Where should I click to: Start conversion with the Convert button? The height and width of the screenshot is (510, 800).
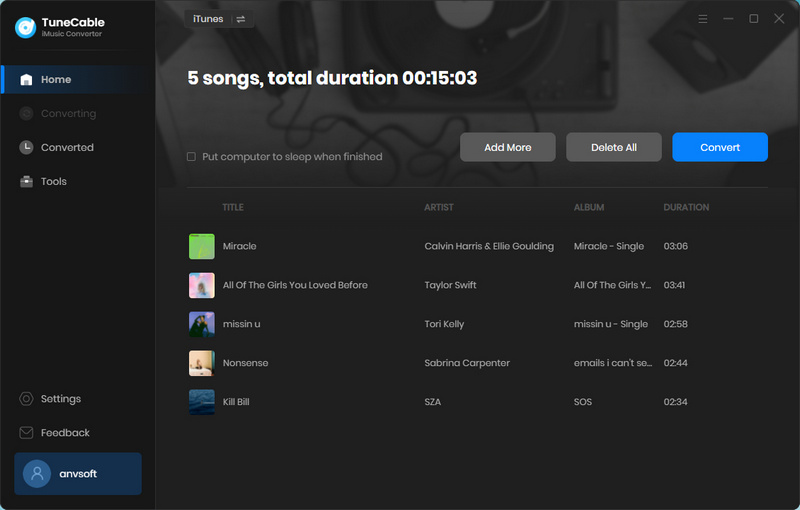(720, 147)
